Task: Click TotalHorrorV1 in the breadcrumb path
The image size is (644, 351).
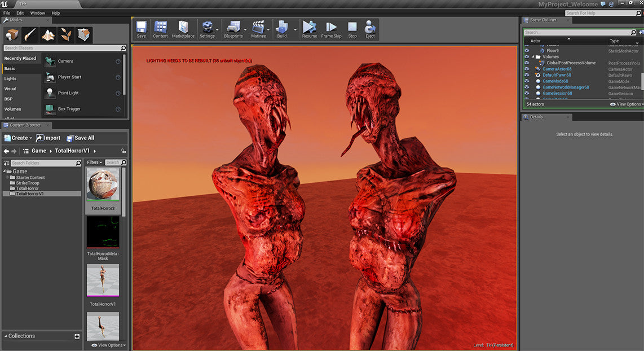Action: click(x=72, y=151)
